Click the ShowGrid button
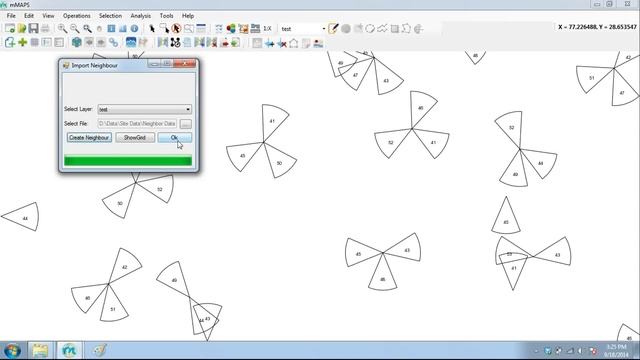The image size is (640, 360). pos(135,138)
